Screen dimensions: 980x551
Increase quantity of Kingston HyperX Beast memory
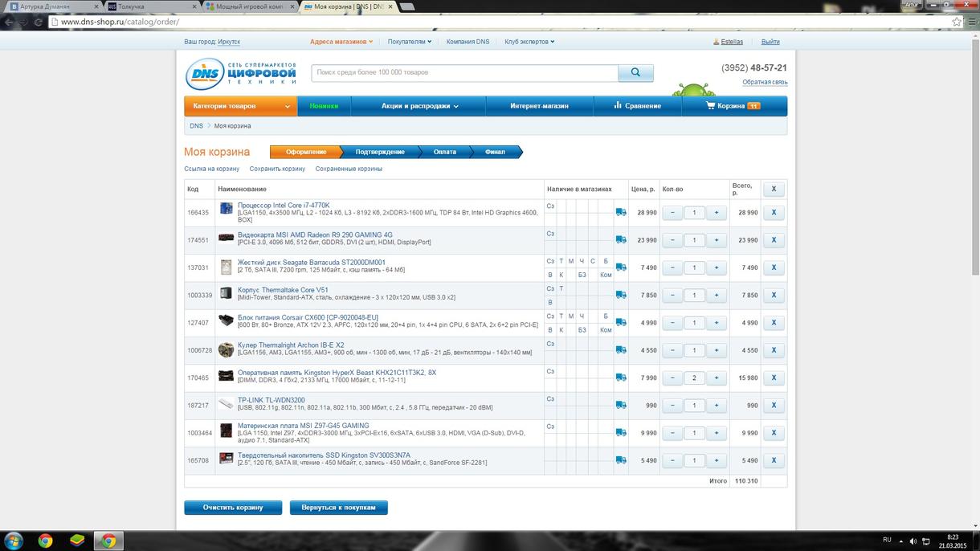click(x=717, y=378)
